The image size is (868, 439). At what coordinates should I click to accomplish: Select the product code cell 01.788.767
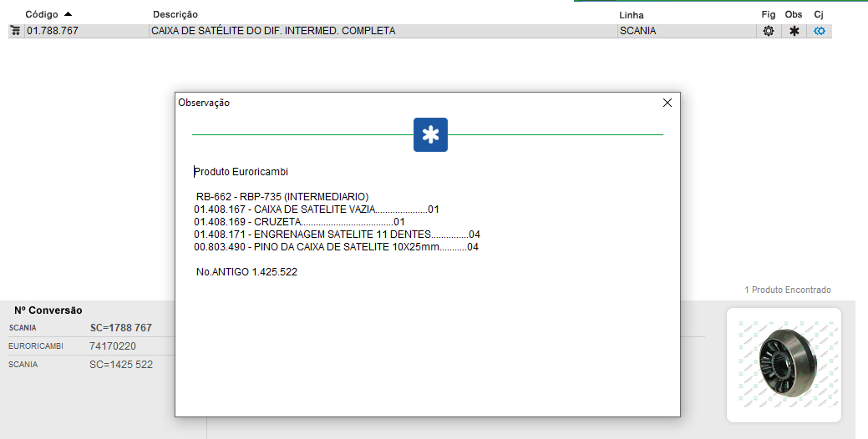click(52, 31)
